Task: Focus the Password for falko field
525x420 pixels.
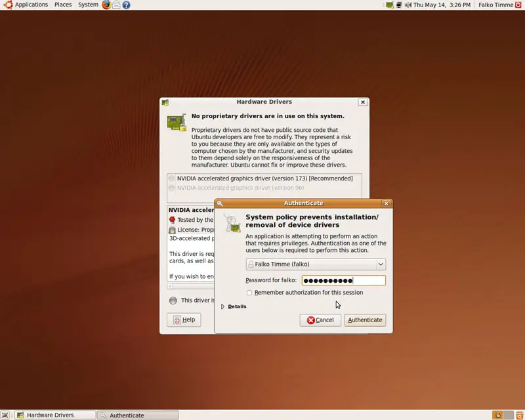Action: [343, 280]
